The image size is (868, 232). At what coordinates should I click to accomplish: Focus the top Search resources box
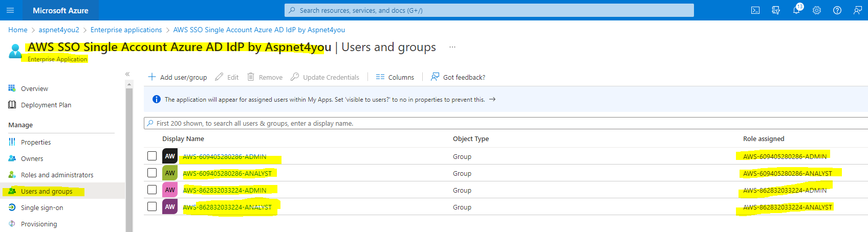pos(489,10)
